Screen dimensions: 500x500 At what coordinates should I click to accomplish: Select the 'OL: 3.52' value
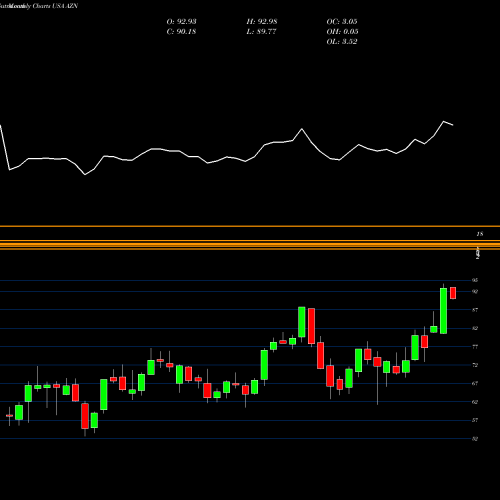tap(342, 42)
